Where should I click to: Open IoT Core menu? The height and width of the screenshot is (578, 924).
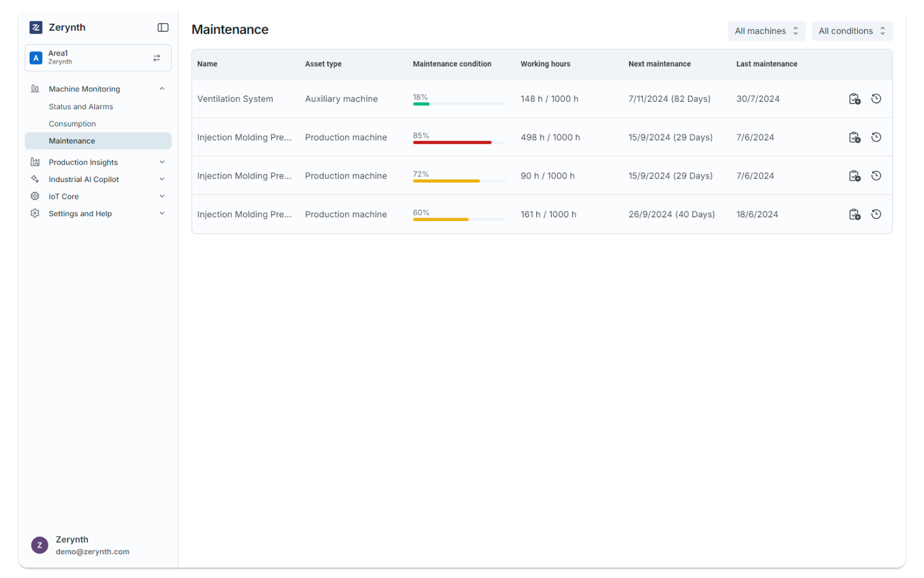click(x=64, y=197)
